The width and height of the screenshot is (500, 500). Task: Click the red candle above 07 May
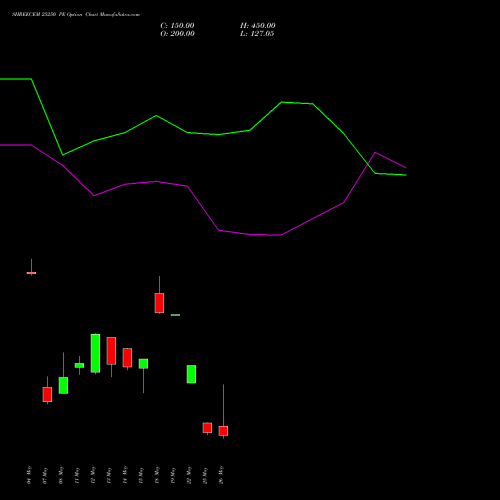(x=47, y=394)
